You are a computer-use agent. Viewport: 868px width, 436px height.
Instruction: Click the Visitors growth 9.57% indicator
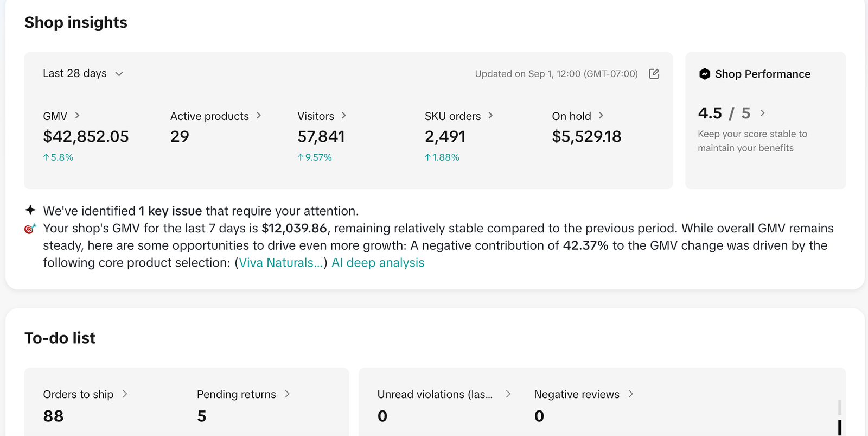315,157
